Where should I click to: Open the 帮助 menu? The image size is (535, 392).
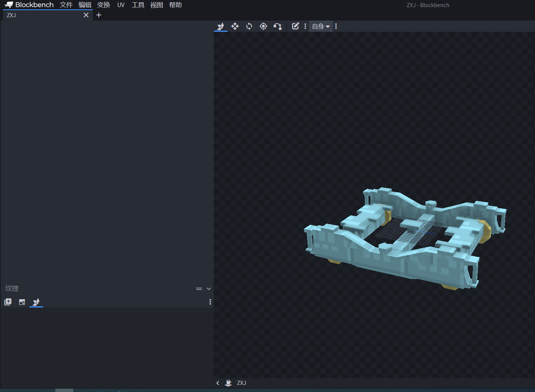click(175, 5)
